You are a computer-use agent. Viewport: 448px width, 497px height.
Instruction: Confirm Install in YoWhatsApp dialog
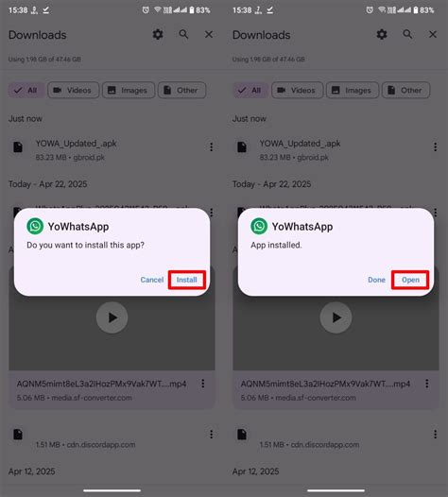(187, 280)
